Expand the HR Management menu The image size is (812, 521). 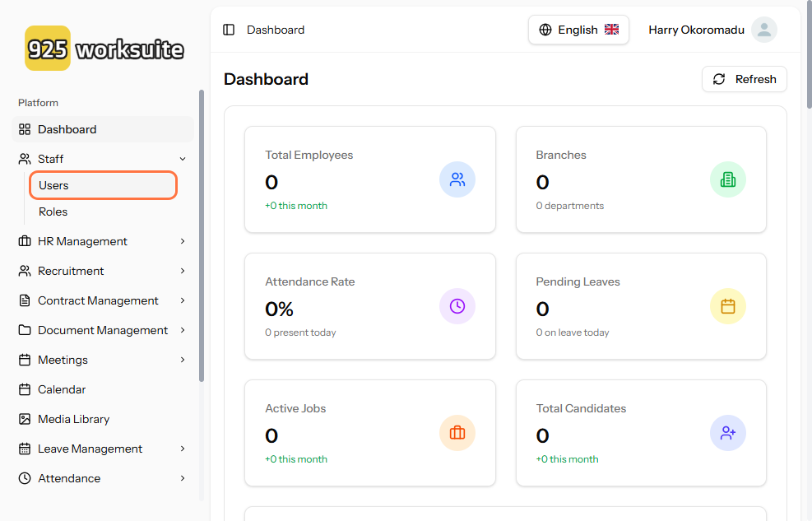pos(183,241)
